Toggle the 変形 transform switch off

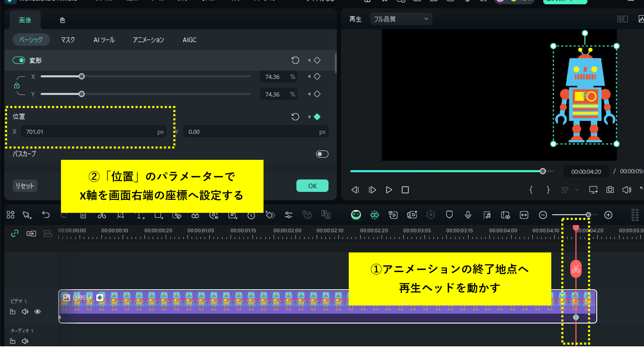[19, 60]
